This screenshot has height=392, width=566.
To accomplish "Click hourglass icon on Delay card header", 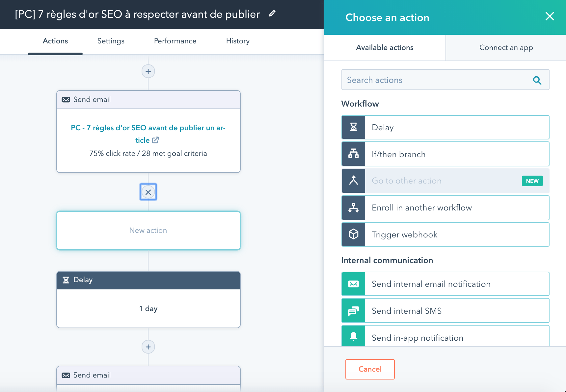I will point(66,280).
